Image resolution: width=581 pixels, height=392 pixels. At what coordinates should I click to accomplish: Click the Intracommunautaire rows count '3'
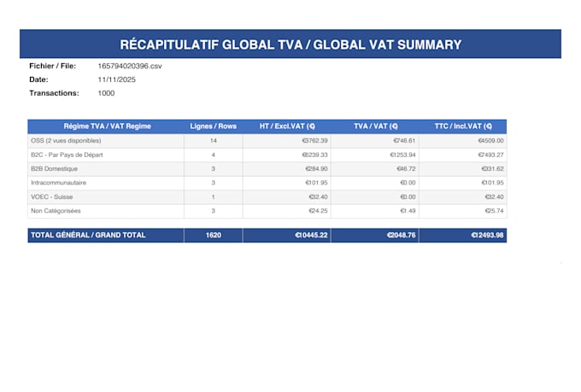[x=213, y=183]
